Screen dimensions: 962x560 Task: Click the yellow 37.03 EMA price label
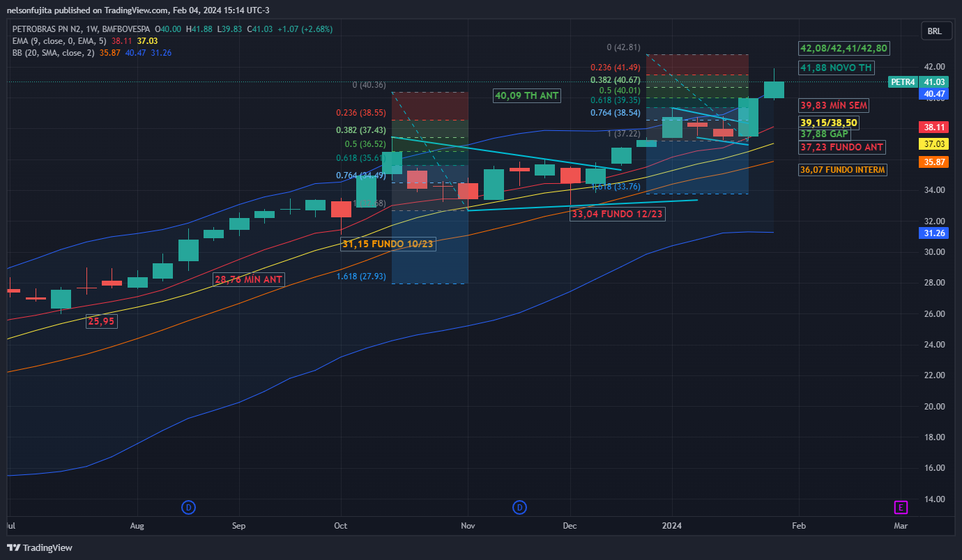pyautogui.click(x=934, y=144)
